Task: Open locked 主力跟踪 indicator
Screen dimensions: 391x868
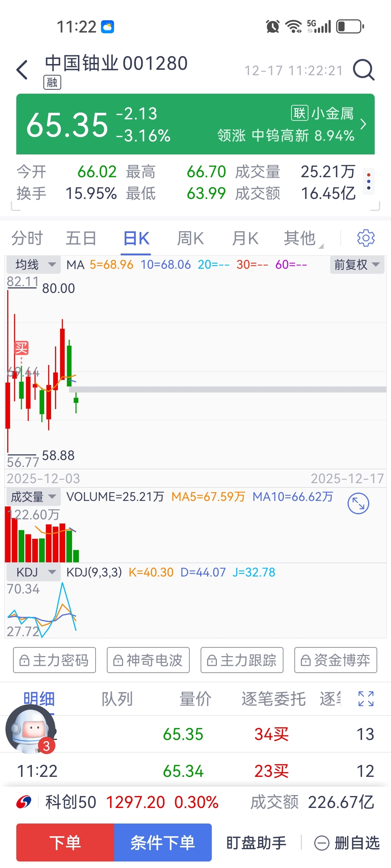Action: pyautogui.click(x=242, y=660)
